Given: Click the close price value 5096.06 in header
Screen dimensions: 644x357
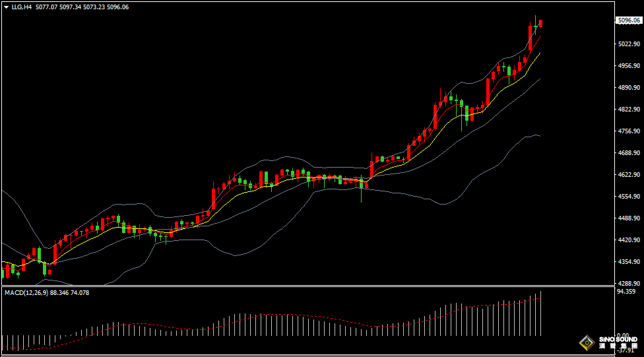Looking at the screenshot, I should click(x=118, y=7).
